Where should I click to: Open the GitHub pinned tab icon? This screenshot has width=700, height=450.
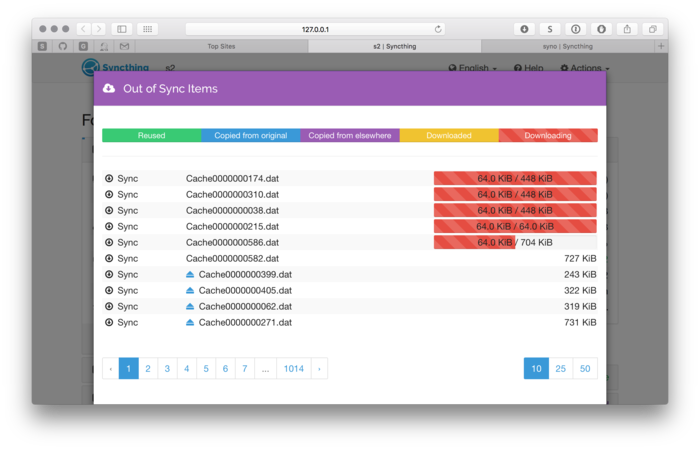click(62, 46)
